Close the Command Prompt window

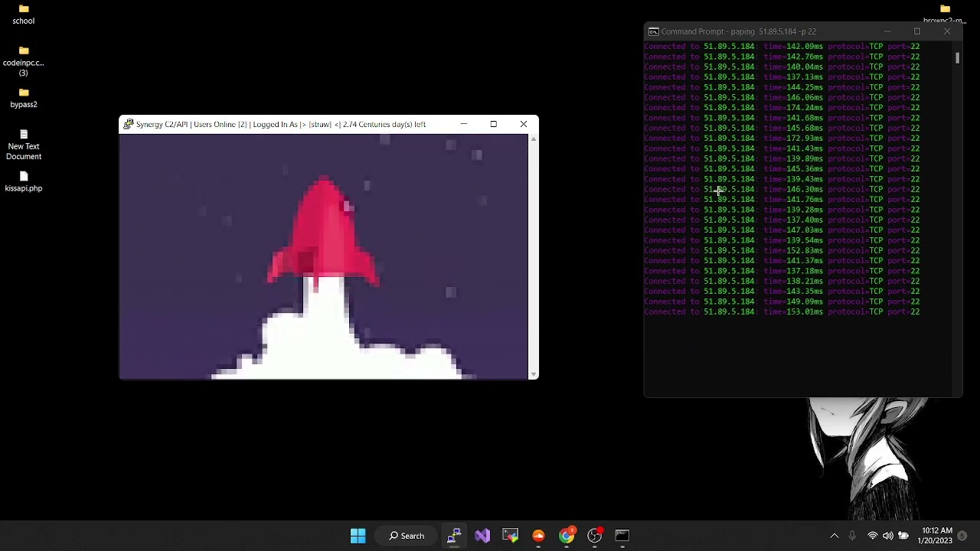pyautogui.click(x=947, y=31)
